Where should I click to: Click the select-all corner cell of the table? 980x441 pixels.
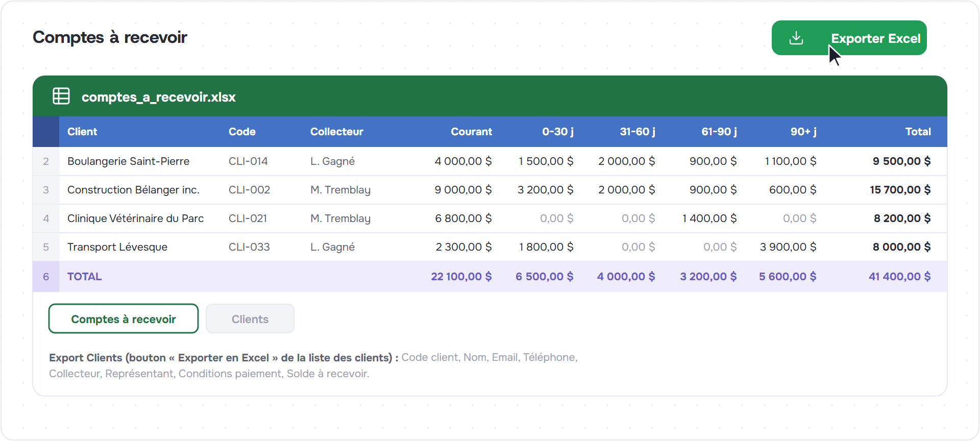tap(46, 132)
